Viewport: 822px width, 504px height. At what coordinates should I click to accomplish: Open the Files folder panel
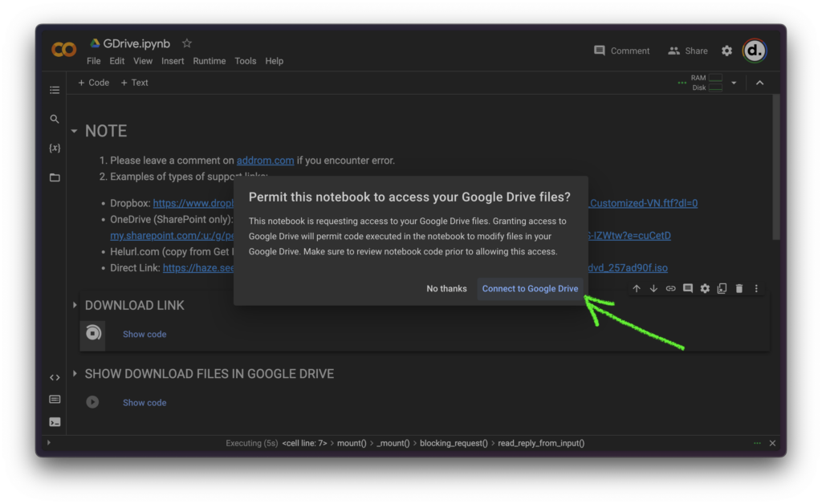coord(55,177)
